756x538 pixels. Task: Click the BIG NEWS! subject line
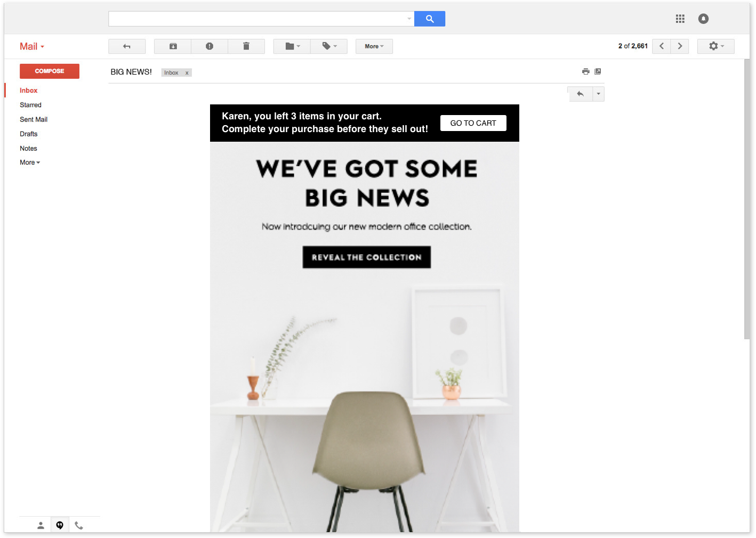click(x=131, y=72)
